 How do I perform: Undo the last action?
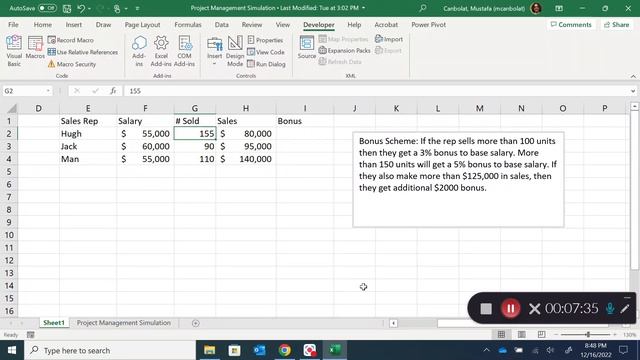81,8
